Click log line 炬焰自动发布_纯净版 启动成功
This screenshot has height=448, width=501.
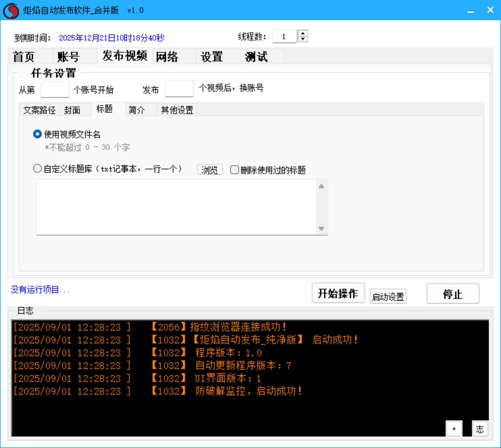click(x=185, y=340)
